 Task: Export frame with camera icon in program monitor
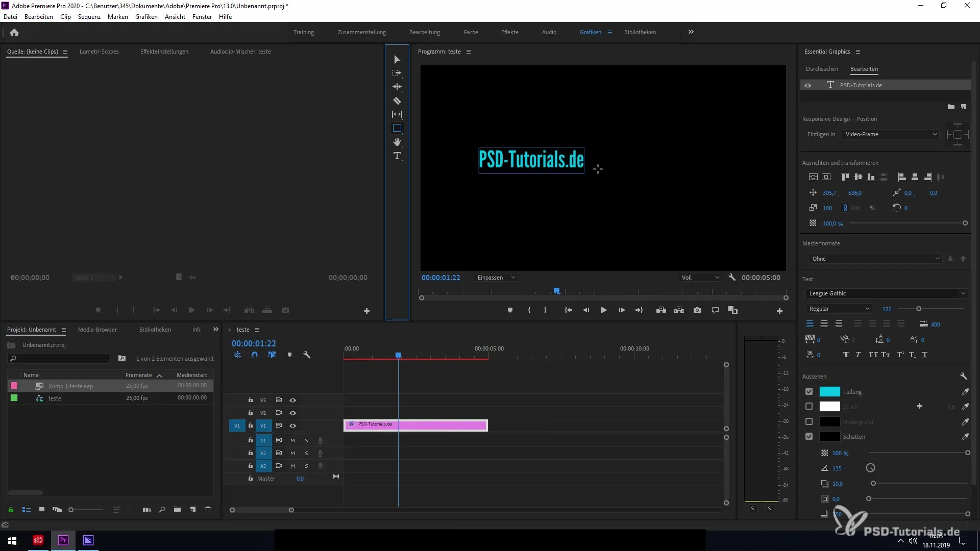click(697, 310)
